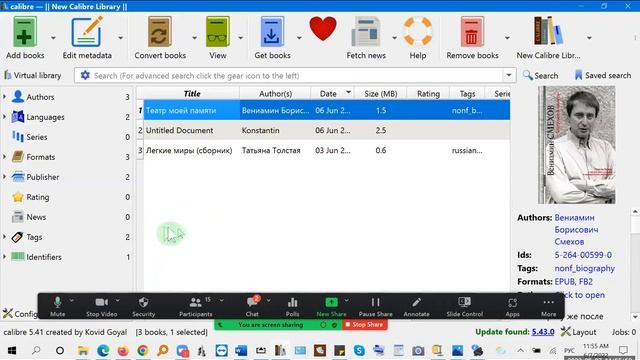Click the Get books icon
This screenshot has width=640, height=360.
coord(272,32)
